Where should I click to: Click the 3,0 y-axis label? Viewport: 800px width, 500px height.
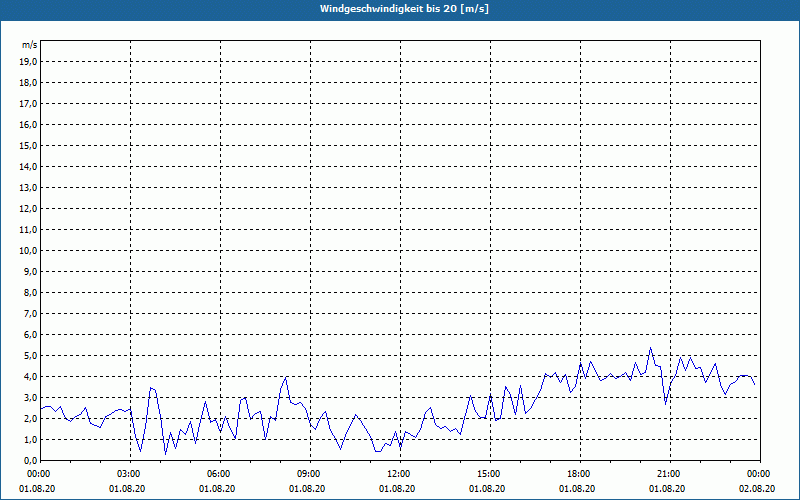31,397
